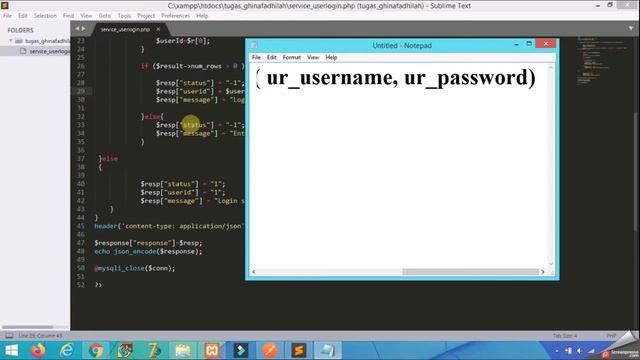Click highlighted "status" on line 33
The image size is (640, 360).
click(195, 125)
